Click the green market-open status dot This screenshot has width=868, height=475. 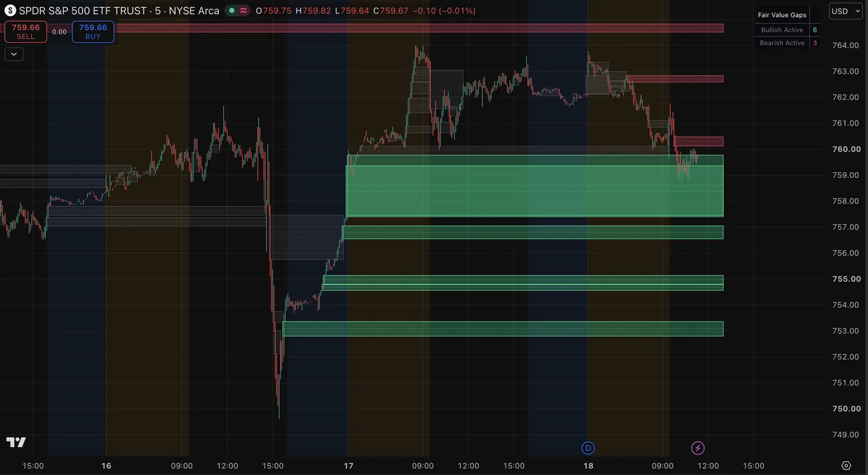[x=231, y=11]
